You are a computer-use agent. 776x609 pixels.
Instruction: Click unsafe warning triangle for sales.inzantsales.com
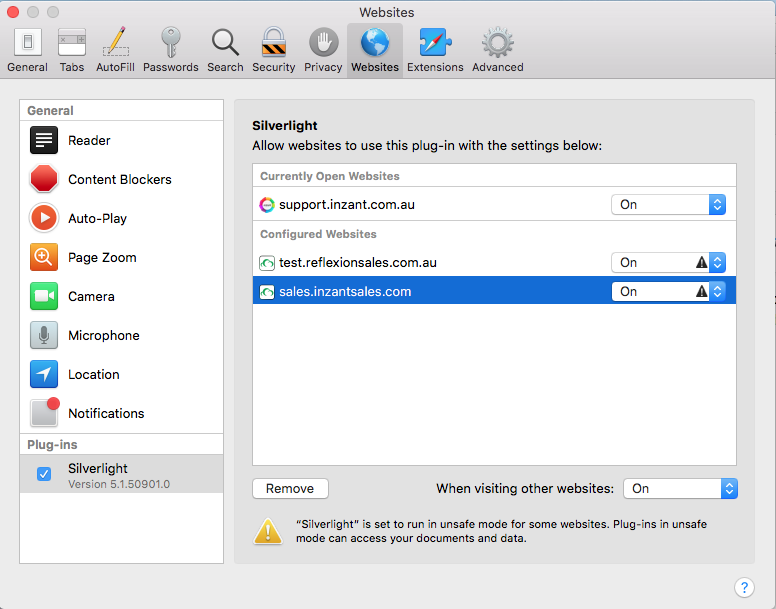(701, 291)
